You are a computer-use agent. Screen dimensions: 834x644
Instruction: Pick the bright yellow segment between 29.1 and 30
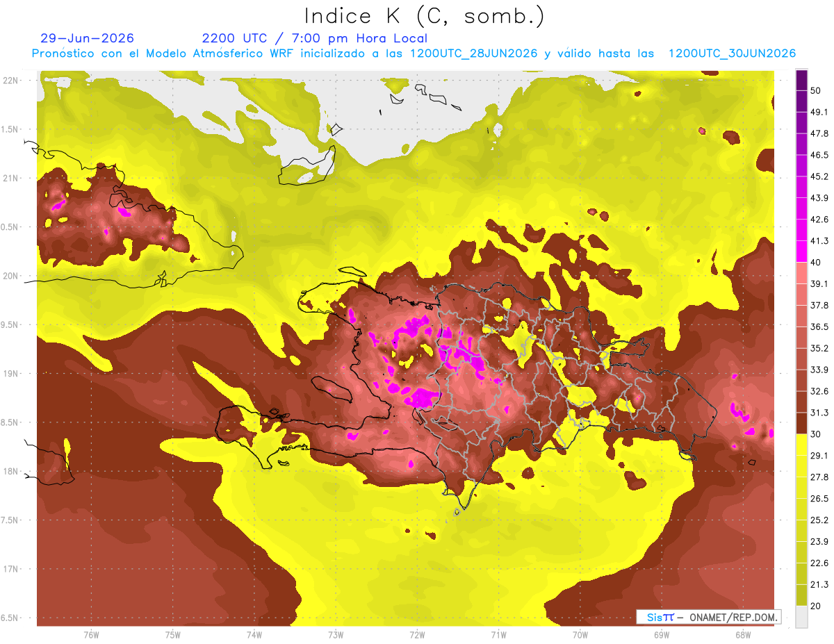(801, 445)
